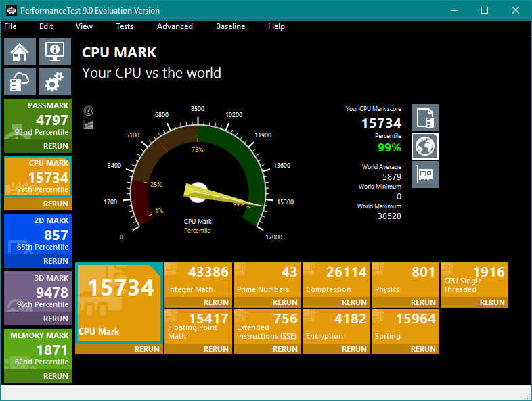Switch to the distribution chart icon

(x=89, y=124)
